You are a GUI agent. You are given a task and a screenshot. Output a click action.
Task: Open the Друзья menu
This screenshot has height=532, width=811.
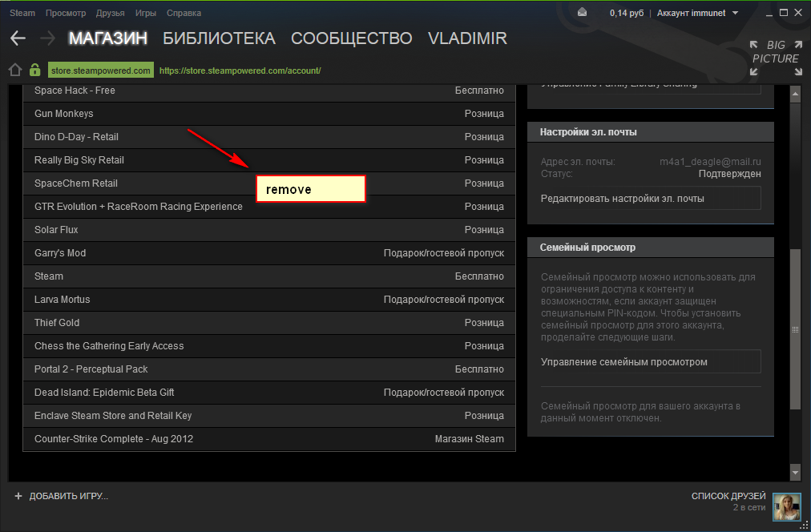click(110, 13)
